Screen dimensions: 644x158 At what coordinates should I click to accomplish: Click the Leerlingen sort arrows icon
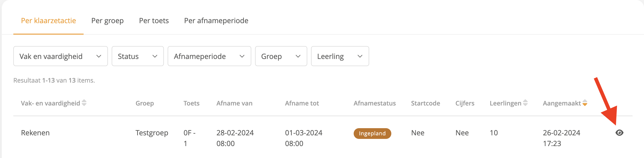[x=525, y=103]
